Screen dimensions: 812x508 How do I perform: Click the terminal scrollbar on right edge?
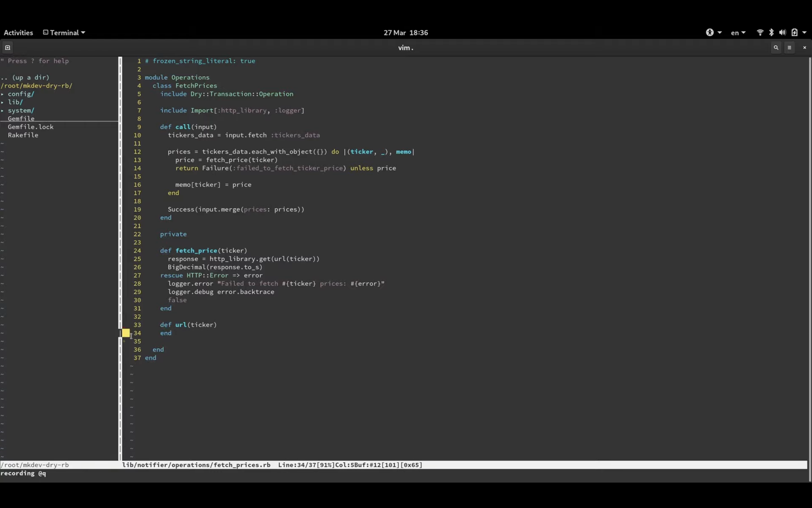[x=810, y=269]
